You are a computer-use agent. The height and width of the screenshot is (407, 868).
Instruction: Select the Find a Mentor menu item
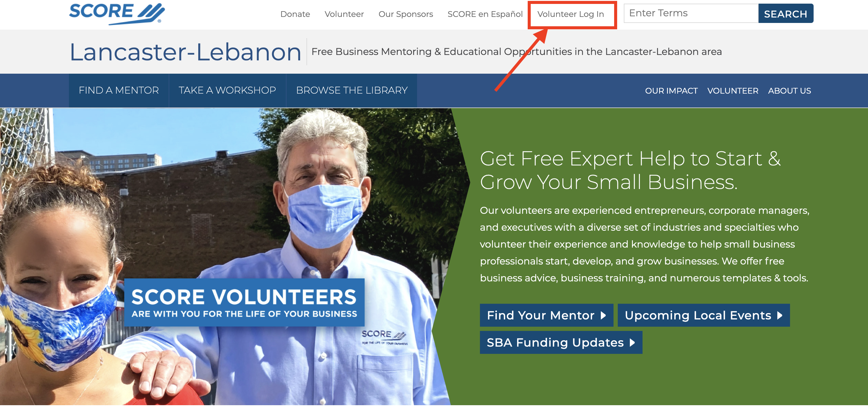(x=118, y=90)
